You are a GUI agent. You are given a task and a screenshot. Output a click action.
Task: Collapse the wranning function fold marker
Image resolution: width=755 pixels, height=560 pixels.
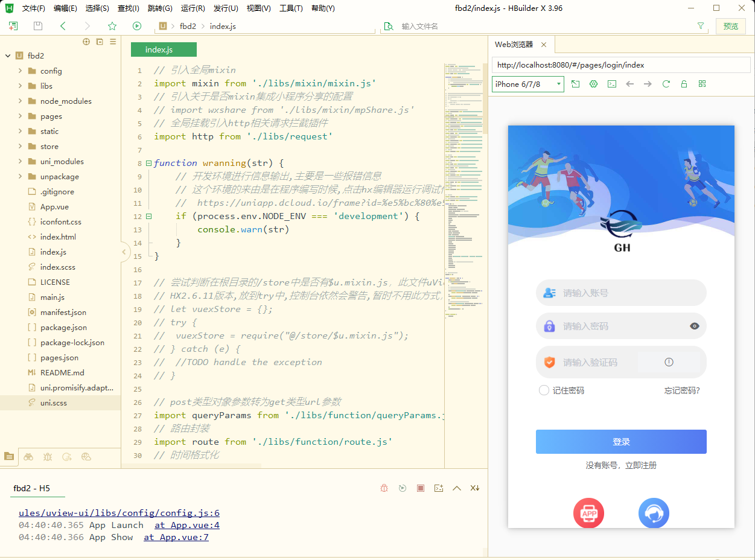tap(148, 163)
